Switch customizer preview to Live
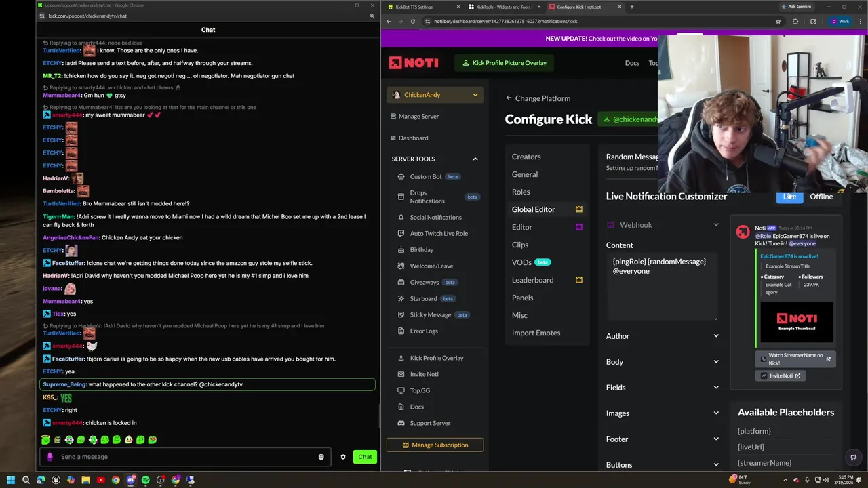This screenshot has width=868, height=488. pyautogui.click(x=790, y=197)
